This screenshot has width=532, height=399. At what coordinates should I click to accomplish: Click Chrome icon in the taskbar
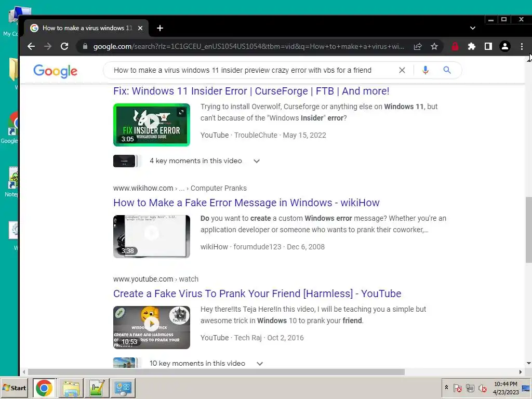pos(44,388)
